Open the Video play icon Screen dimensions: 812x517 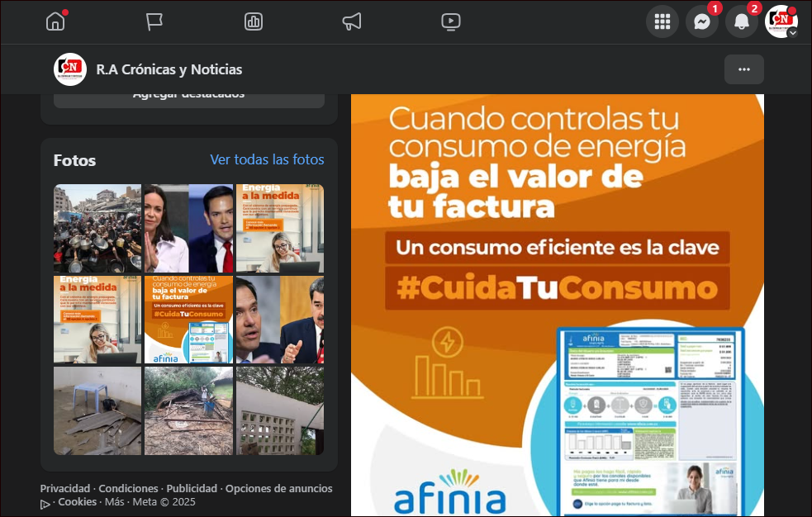[x=450, y=22]
